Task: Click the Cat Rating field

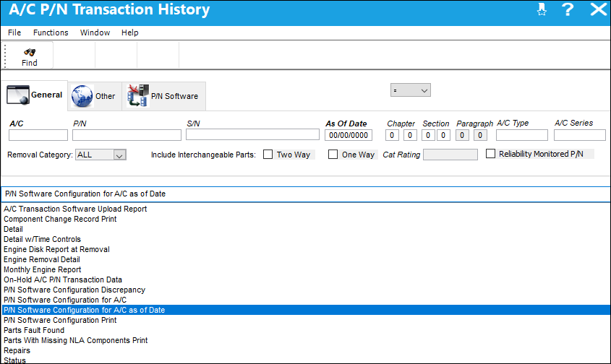Action: (x=450, y=155)
